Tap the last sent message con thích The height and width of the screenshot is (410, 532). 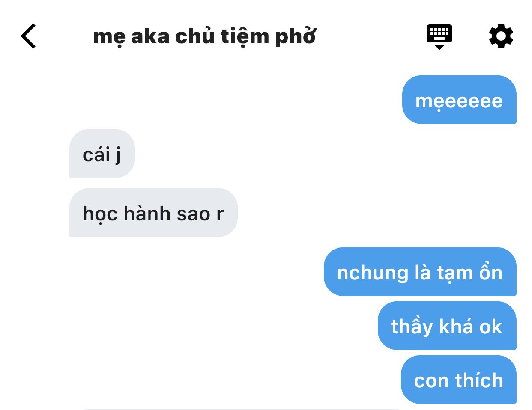pyautogui.click(x=458, y=380)
